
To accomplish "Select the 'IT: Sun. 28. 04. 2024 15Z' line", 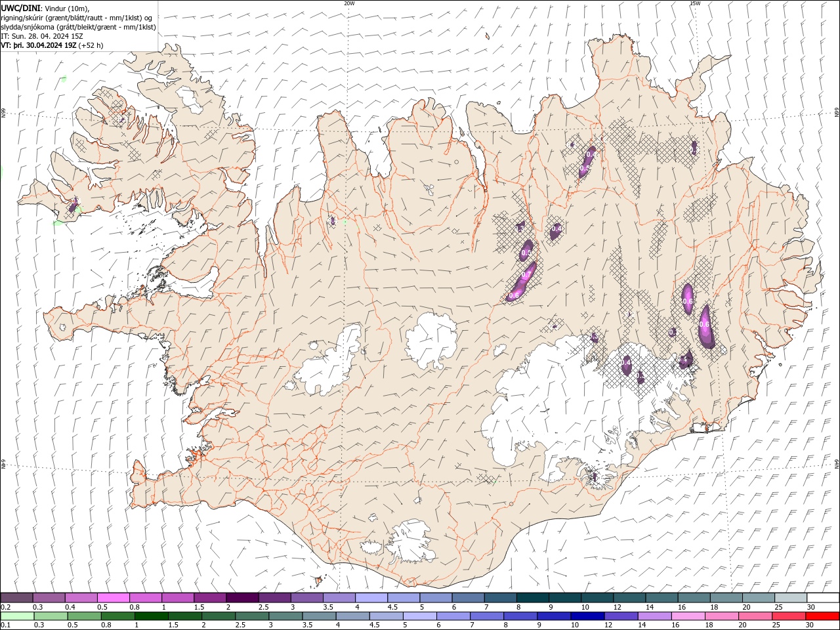I will pos(42,36).
